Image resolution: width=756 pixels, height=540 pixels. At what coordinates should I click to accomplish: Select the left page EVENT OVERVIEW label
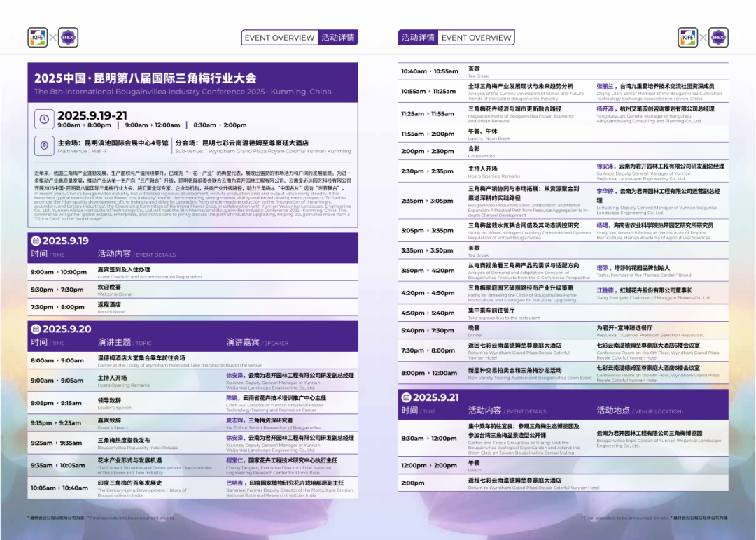tap(279, 38)
